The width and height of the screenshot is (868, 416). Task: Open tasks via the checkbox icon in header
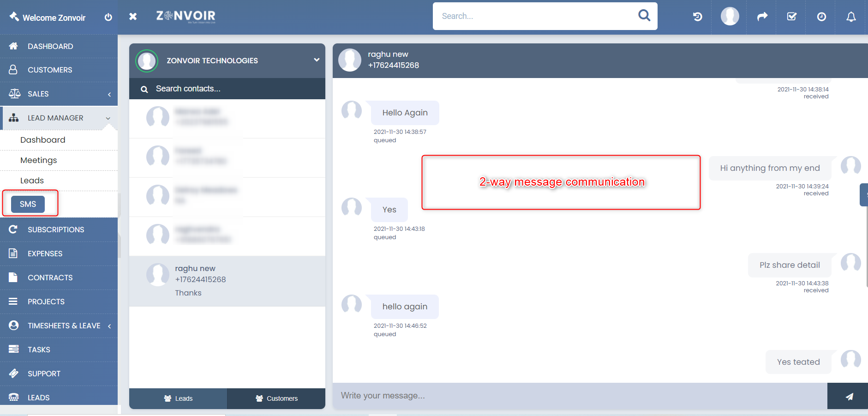(791, 17)
